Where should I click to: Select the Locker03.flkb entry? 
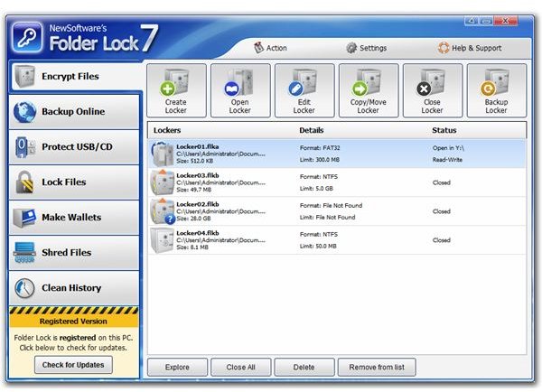click(x=337, y=182)
